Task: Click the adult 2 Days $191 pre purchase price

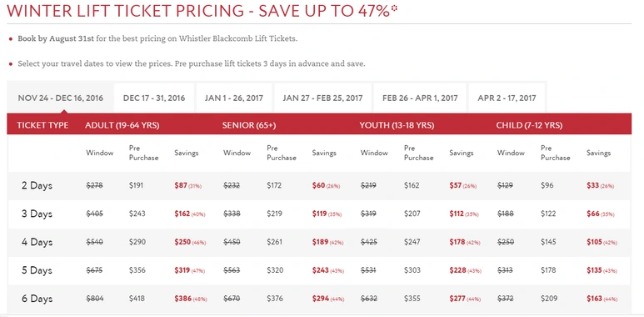Action: [x=137, y=185]
